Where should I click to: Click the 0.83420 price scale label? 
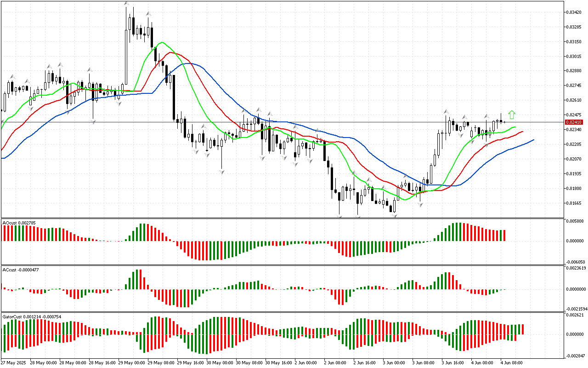tap(575, 12)
